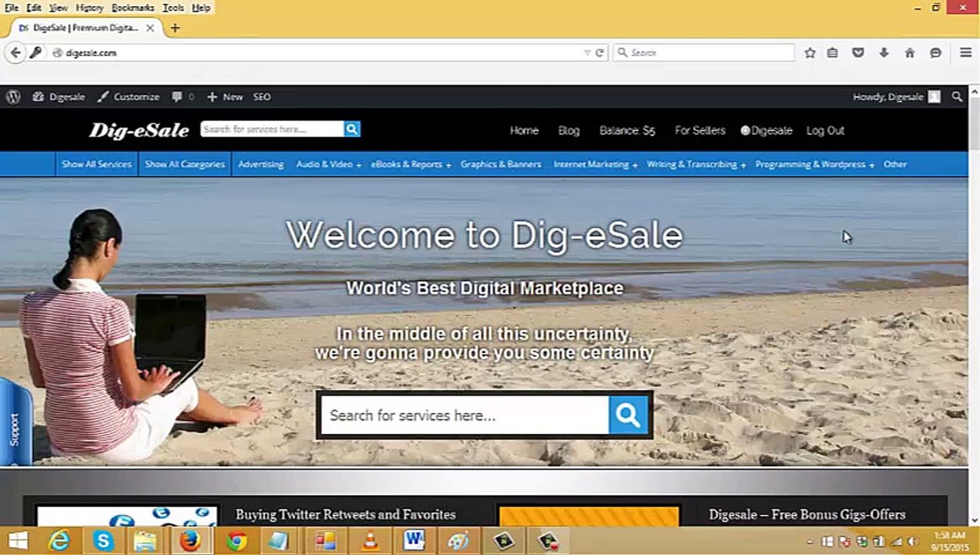Launch Internet Explorer from taskbar
The image size is (980, 555).
[59, 540]
